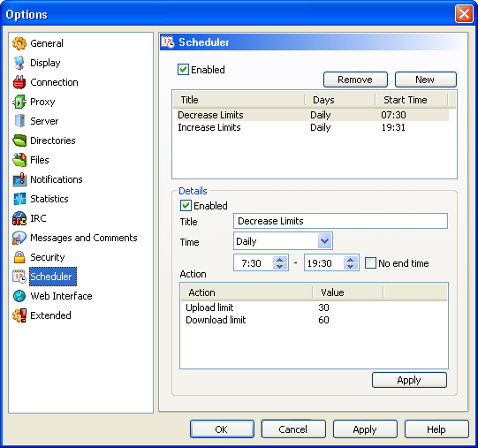The width and height of the screenshot is (478, 448).
Task: Open the Proxy options page
Action: click(42, 102)
